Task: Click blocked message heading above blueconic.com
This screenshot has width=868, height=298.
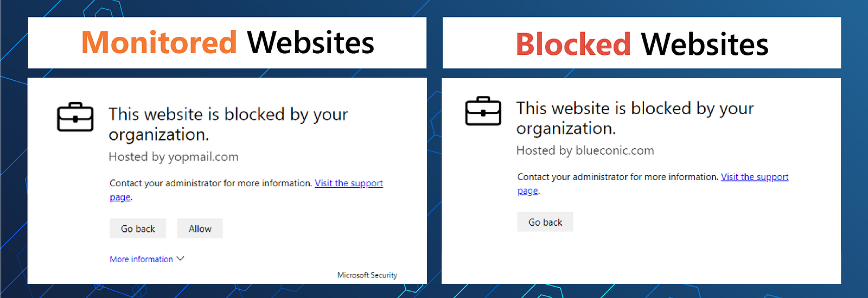Action: coord(635,118)
